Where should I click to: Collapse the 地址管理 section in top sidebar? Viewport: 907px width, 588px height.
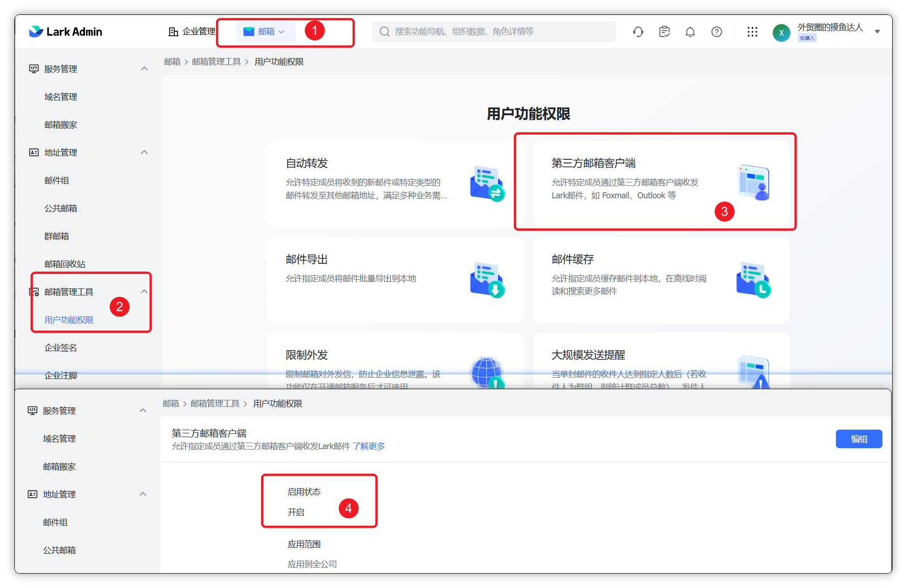pos(144,152)
